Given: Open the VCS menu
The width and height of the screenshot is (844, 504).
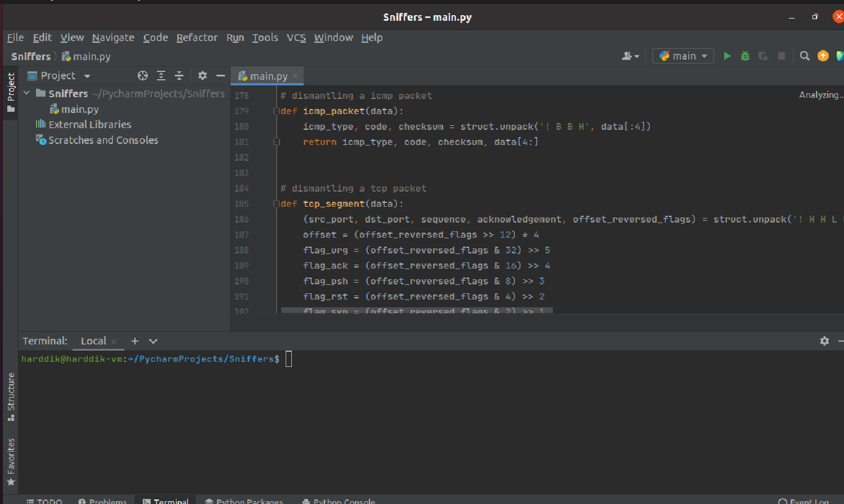Looking at the screenshot, I should pyautogui.click(x=296, y=38).
